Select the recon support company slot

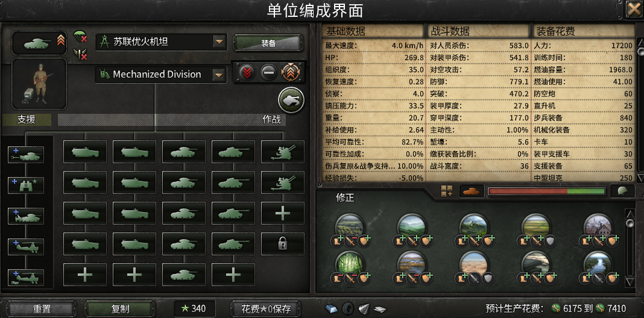[26, 185]
